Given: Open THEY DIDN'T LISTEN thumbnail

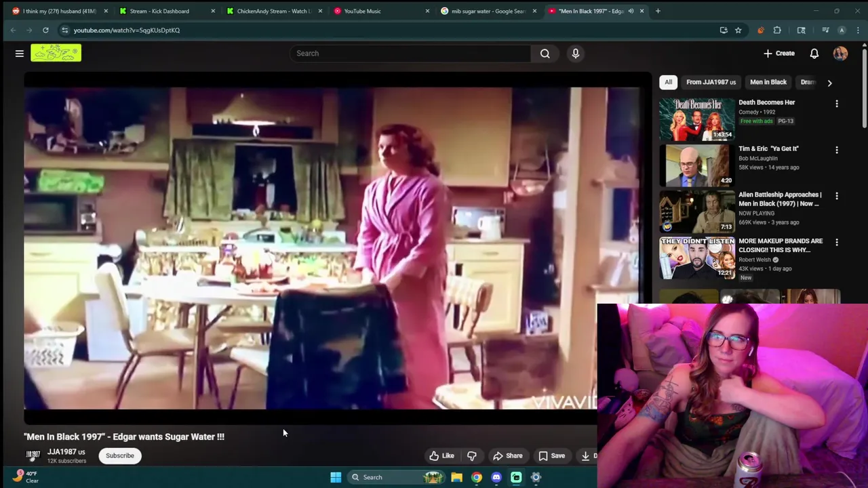Looking at the screenshot, I should click(x=697, y=258).
